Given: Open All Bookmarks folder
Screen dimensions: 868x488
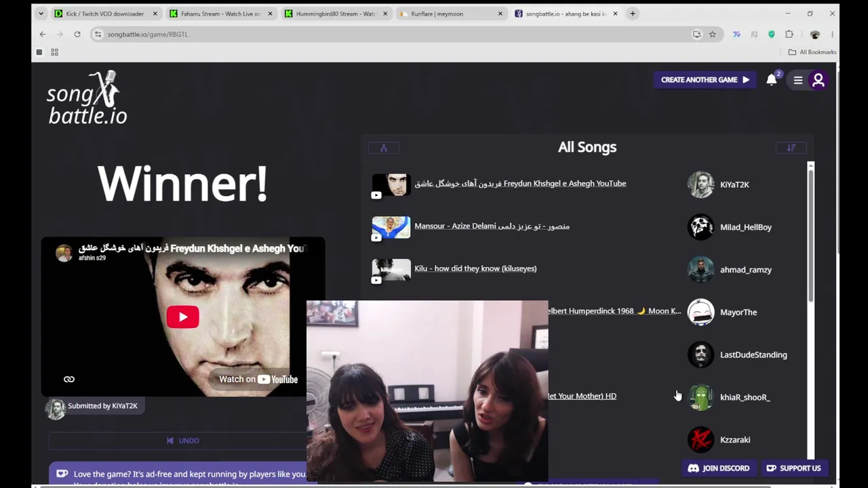Looking at the screenshot, I should pyautogui.click(x=812, y=52).
